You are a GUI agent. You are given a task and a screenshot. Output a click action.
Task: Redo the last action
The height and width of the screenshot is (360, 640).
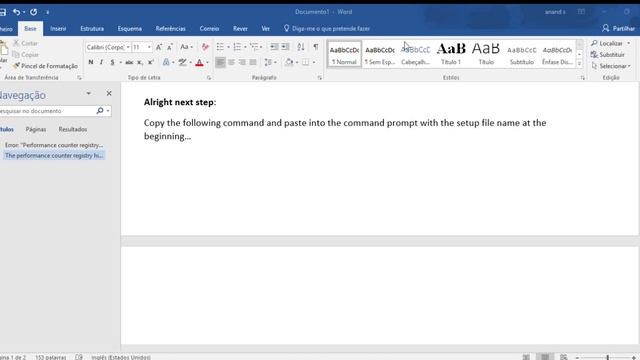pyautogui.click(x=33, y=12)
